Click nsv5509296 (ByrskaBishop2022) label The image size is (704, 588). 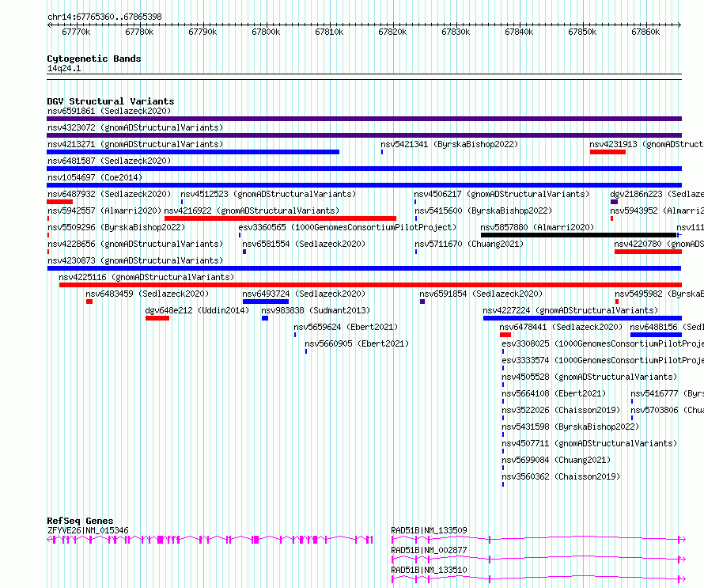point(116,227)
